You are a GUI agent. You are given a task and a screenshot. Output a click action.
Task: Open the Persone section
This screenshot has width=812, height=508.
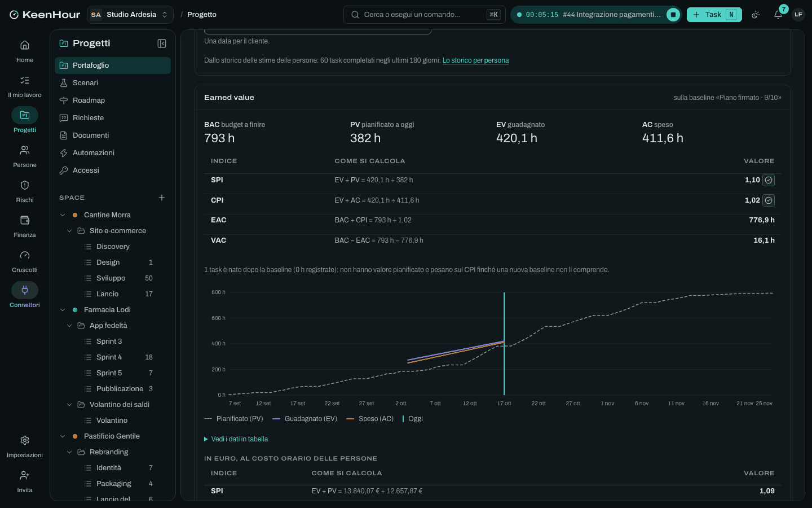pyautogui.click(x=25, y=156)
